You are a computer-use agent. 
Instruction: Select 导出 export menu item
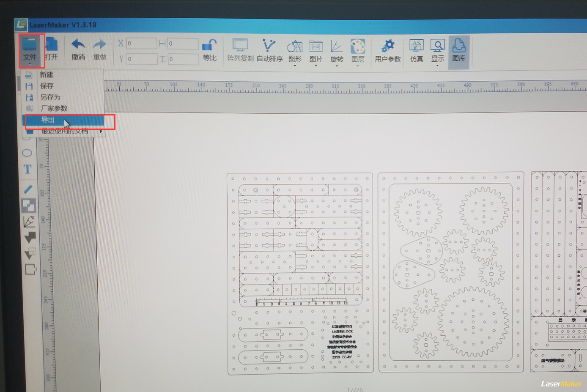click(63, 120)
